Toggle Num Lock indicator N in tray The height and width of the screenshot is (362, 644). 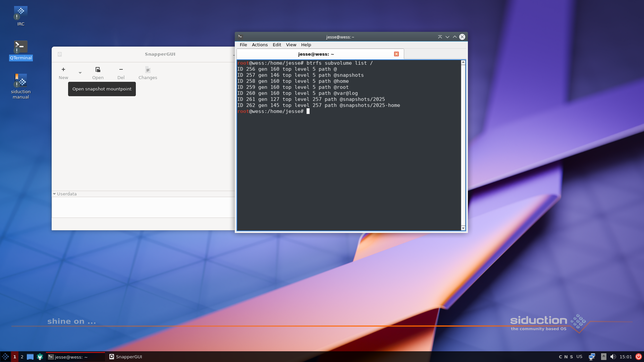point(566,357)
